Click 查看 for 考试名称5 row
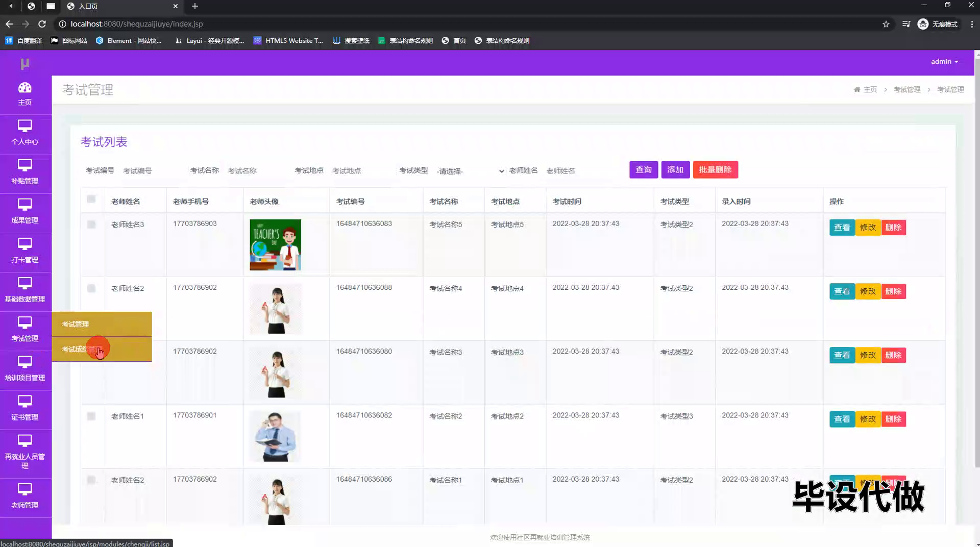The height and width of the screenshot is (547, 980). [x=842, y=227]
